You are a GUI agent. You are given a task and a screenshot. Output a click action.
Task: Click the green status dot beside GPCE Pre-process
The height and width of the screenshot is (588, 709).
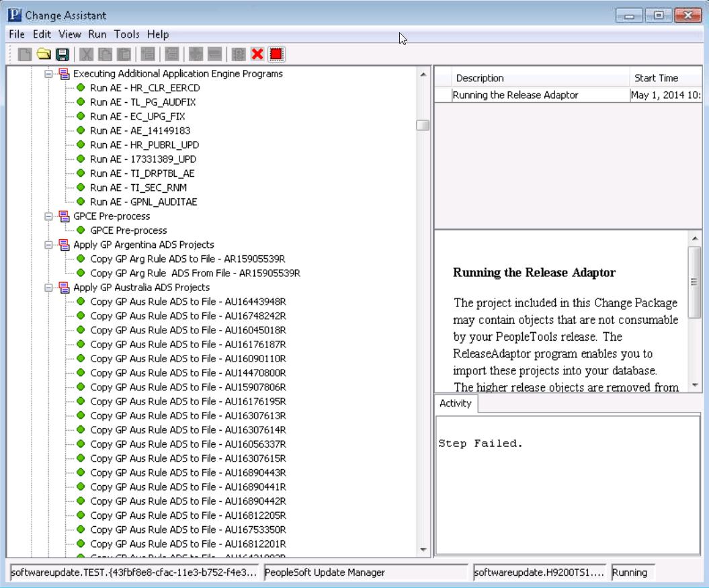click(81, 230)
